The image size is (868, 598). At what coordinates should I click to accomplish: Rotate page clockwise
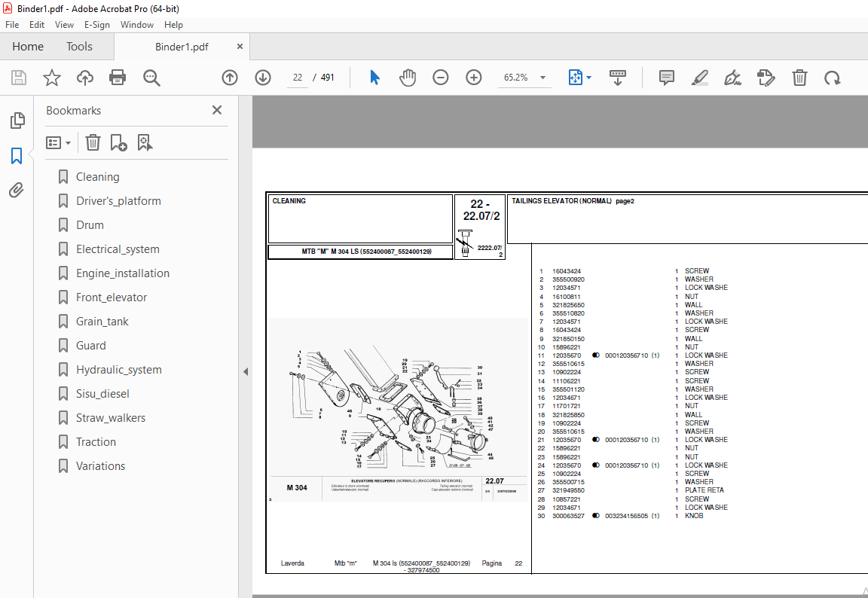pos(832,78)
